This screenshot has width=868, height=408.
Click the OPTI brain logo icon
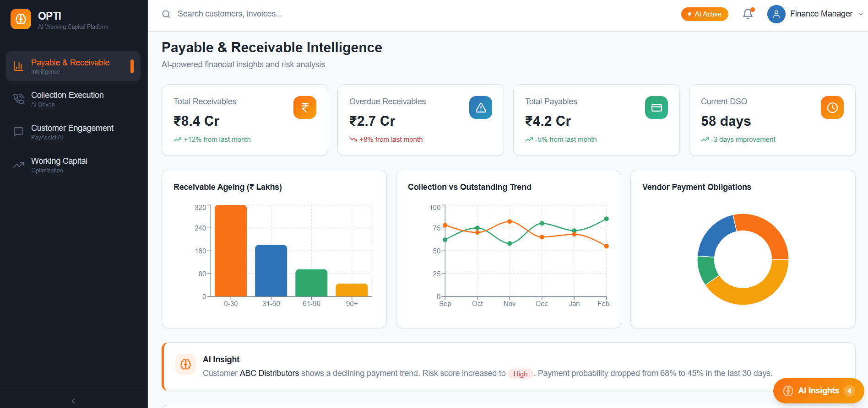(x=21, y=19)
